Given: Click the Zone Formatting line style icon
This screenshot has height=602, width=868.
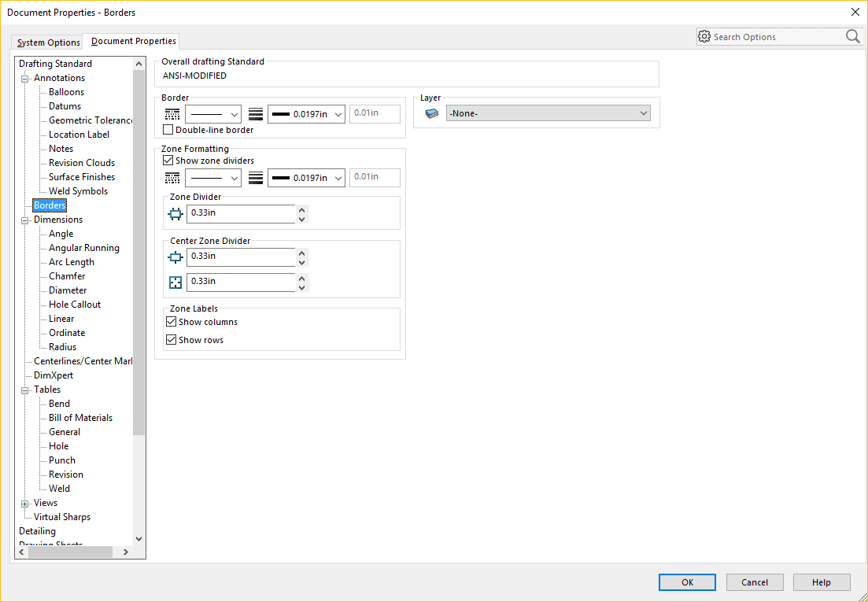Looking at the screenshot, I should 172,178.
